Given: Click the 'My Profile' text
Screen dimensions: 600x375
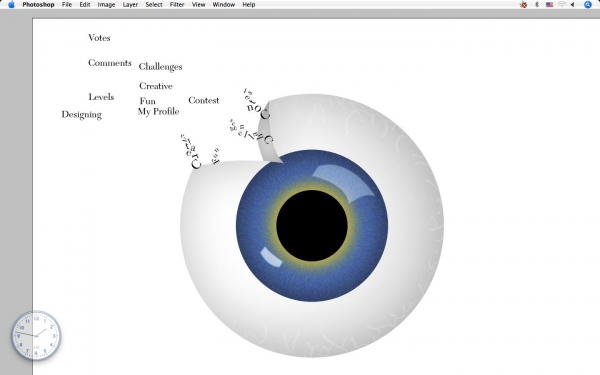Looking at the screenshot, I should point(158,112).
